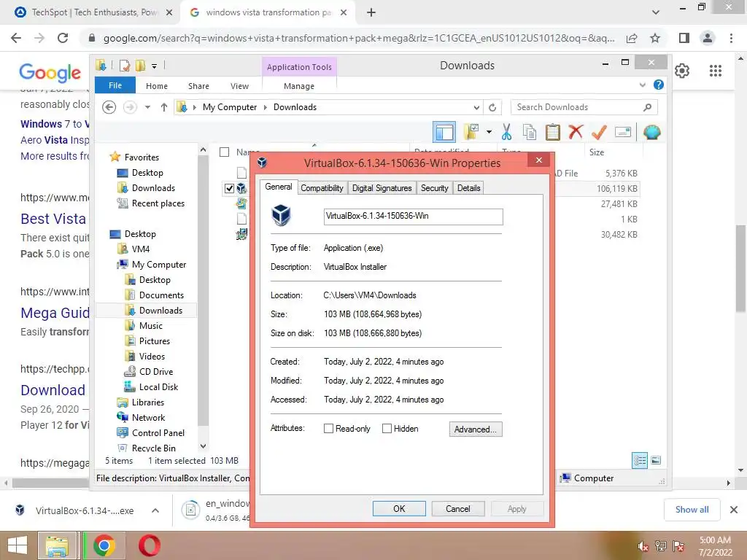Open File Explorer from the taskbar

tap(57, 545)
